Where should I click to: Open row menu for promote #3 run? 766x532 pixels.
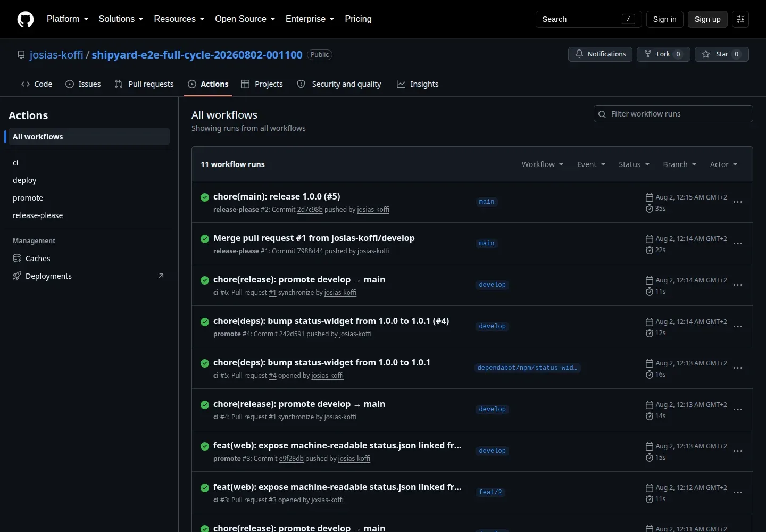click(738, 451)
